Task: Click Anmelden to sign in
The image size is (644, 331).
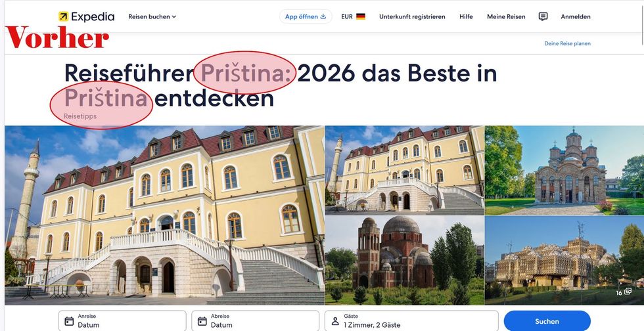Action: (576, 16)
